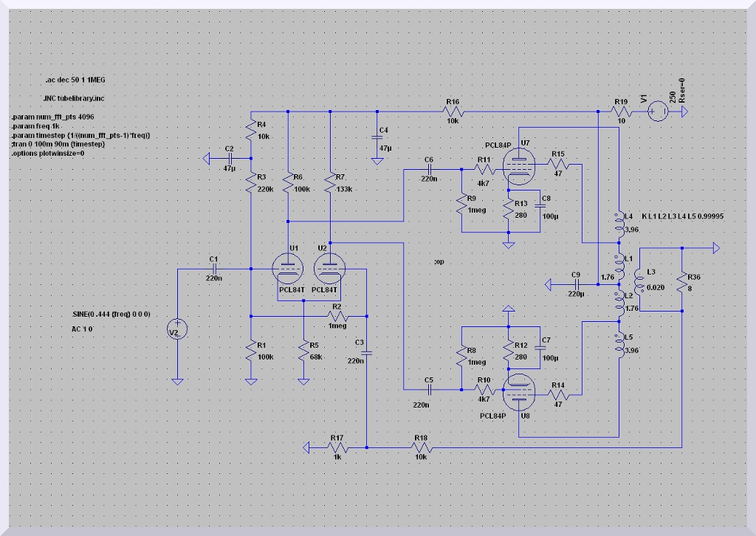Screen dimensions: 756x536
Task: Click the R16 10k resistor symbol
Action: [453, 112]
